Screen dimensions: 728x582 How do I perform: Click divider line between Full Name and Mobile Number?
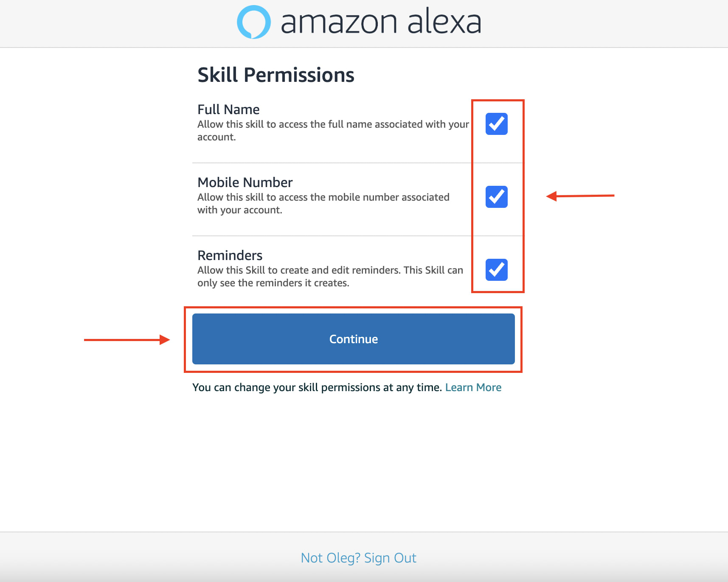tap(331, 163)
